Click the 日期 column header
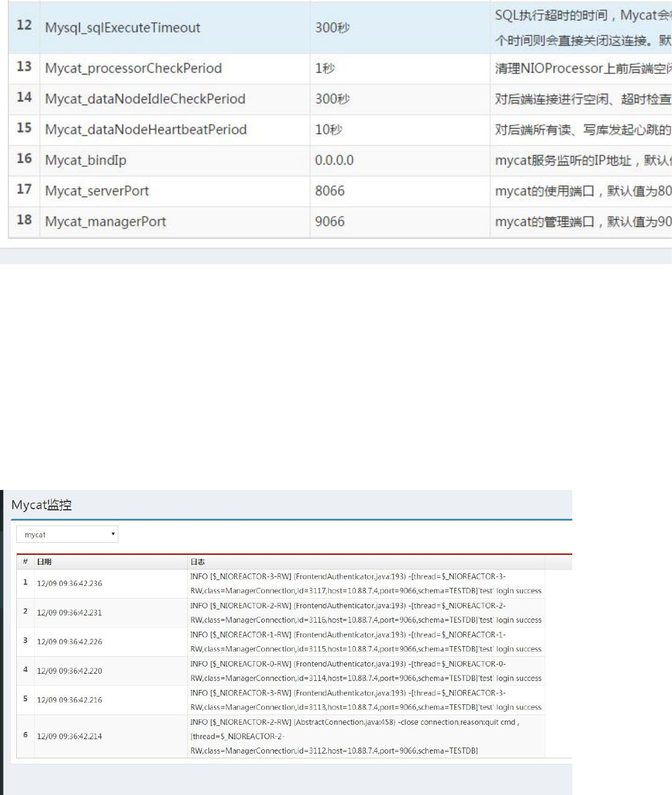 44,562
